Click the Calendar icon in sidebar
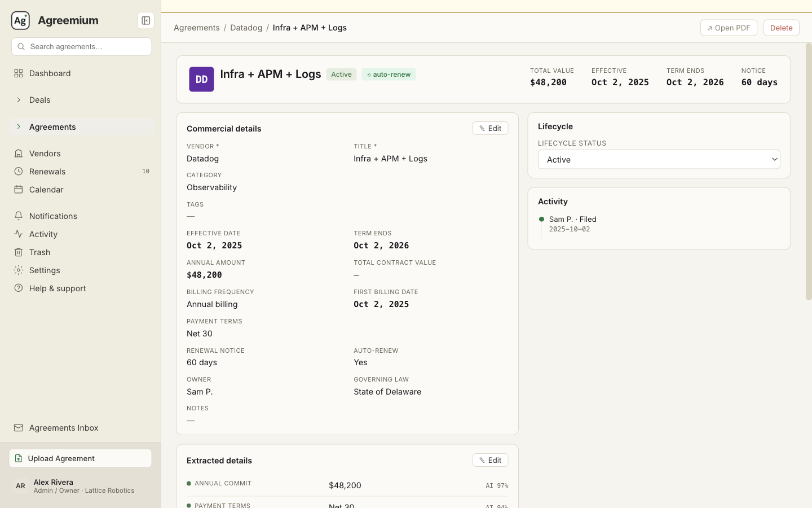The height and width of the screenshot is (508, 812). point(19,190)
